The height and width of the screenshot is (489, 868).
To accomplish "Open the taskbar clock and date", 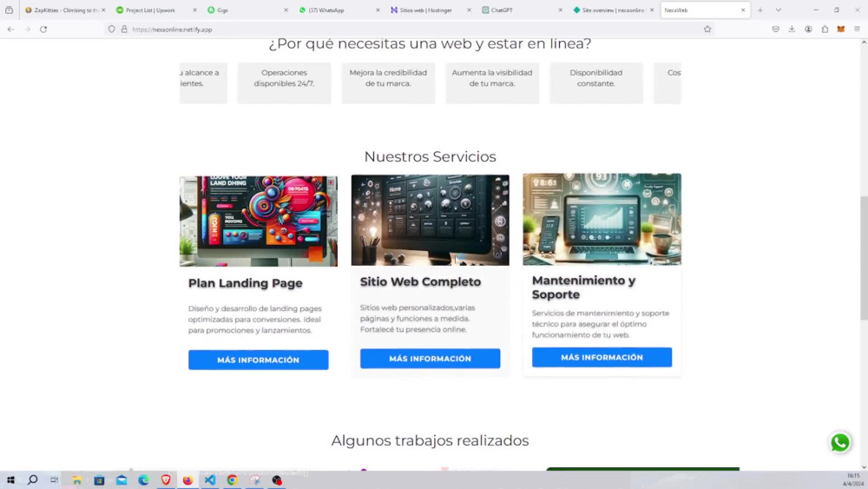I will click(x=853, y=480).
